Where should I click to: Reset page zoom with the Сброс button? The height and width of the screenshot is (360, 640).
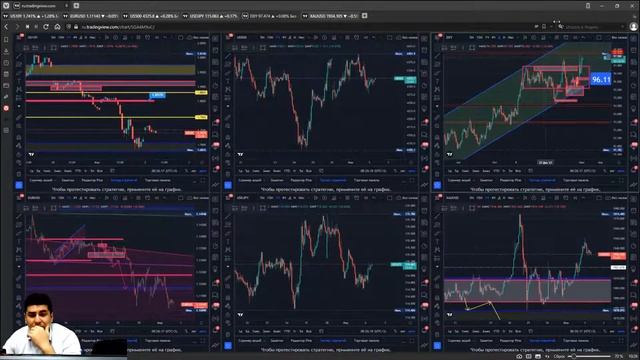(559, 356)
